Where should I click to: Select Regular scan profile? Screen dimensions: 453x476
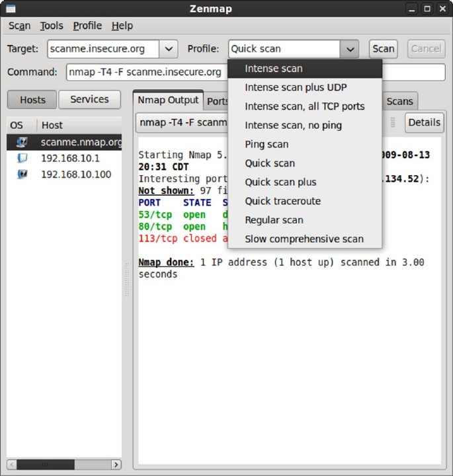[x=305, y=220]
